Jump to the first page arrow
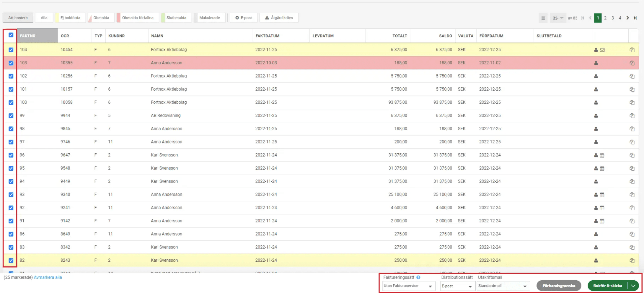 (583, 18)
